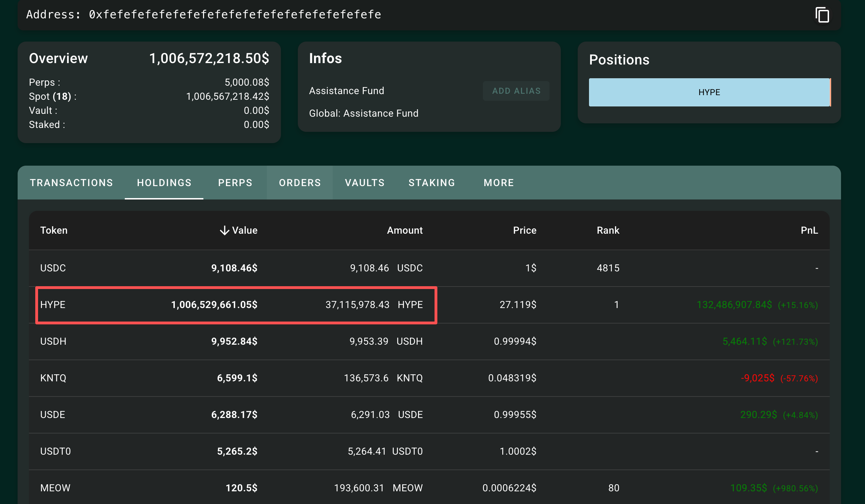Sort by the Price column header
The height and width of the screenshot is (504, 865).
coord(524,231)
